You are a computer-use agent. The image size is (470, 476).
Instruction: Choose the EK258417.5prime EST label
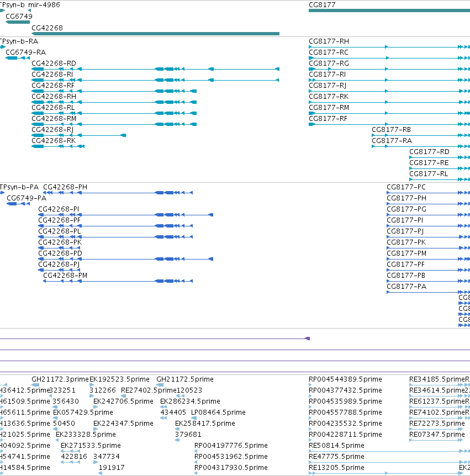205,424
